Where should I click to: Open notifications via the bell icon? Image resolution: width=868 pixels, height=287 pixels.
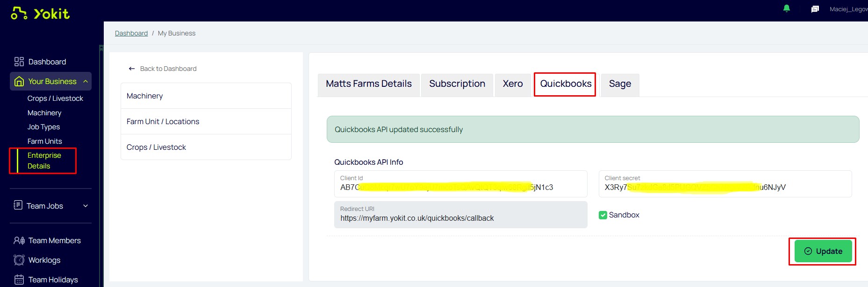click(787, 8)
